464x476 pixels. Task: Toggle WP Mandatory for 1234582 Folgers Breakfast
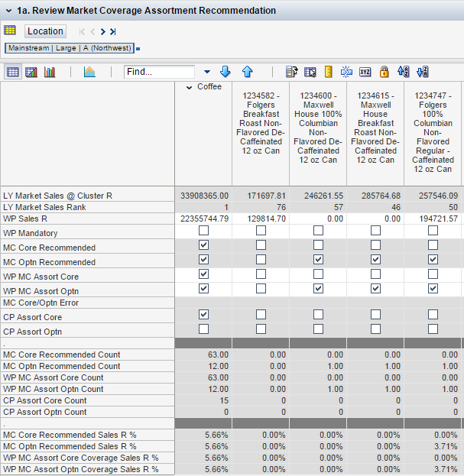tap(261, 231)
